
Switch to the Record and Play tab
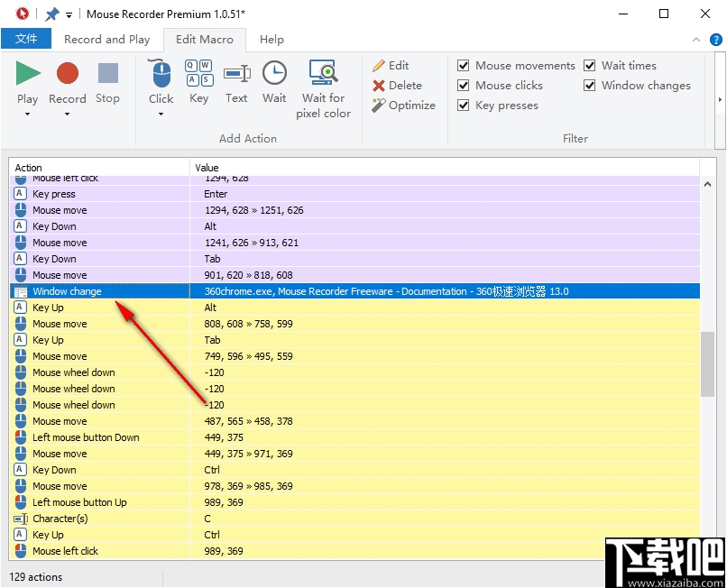[107, 40]
